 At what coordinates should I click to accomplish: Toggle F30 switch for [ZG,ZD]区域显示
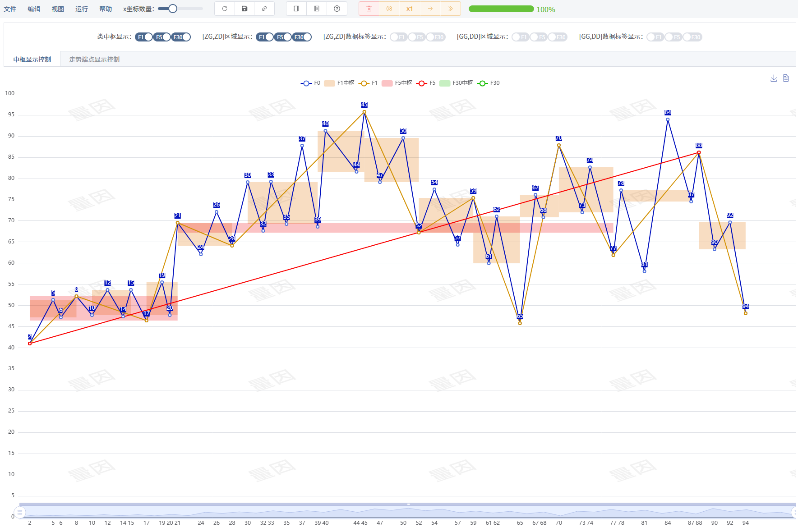[302, 37]
